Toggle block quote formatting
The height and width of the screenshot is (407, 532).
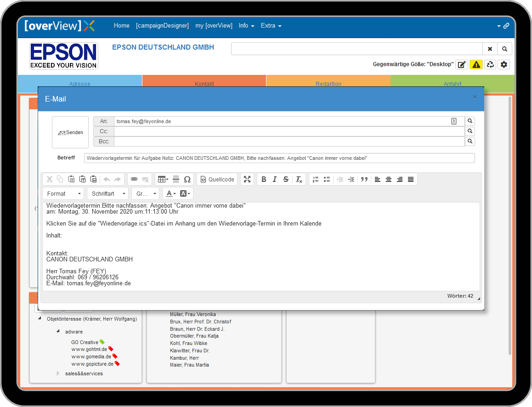point(364,180)
